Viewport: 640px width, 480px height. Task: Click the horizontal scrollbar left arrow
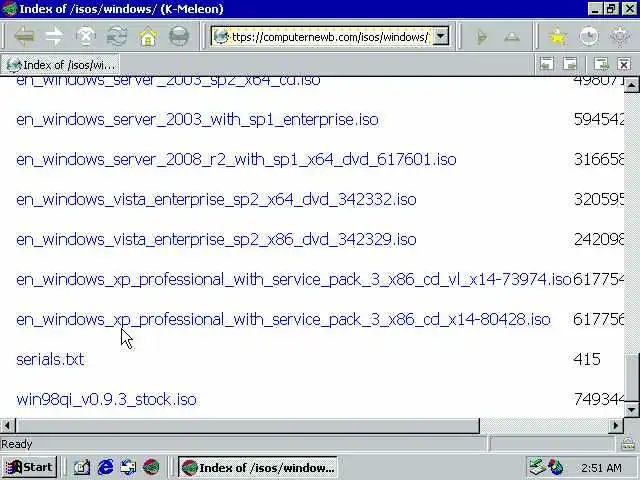7,426
